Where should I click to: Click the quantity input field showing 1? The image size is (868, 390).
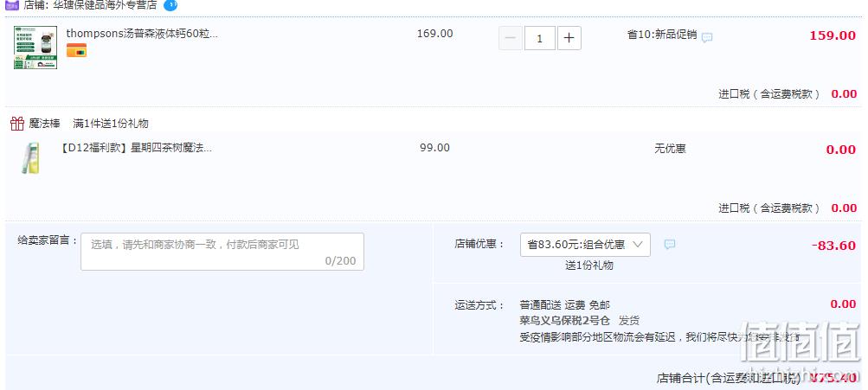(x=540, y=39)
